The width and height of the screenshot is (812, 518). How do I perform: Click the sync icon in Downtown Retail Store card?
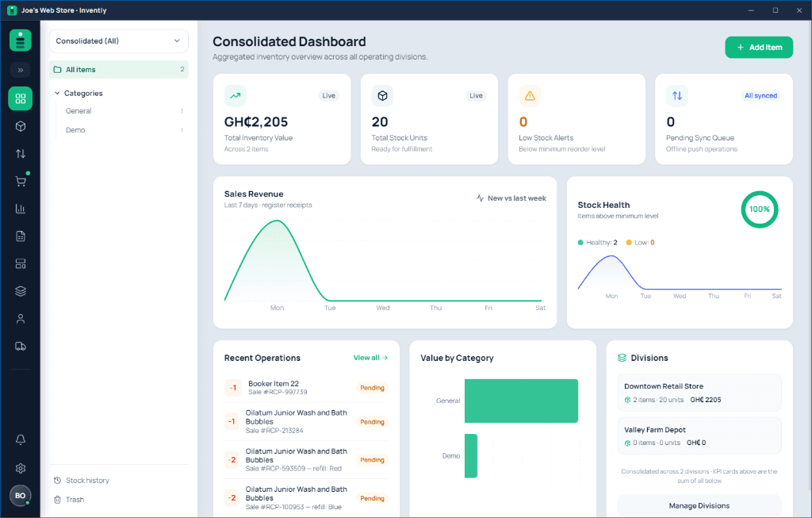pos(628,400)
